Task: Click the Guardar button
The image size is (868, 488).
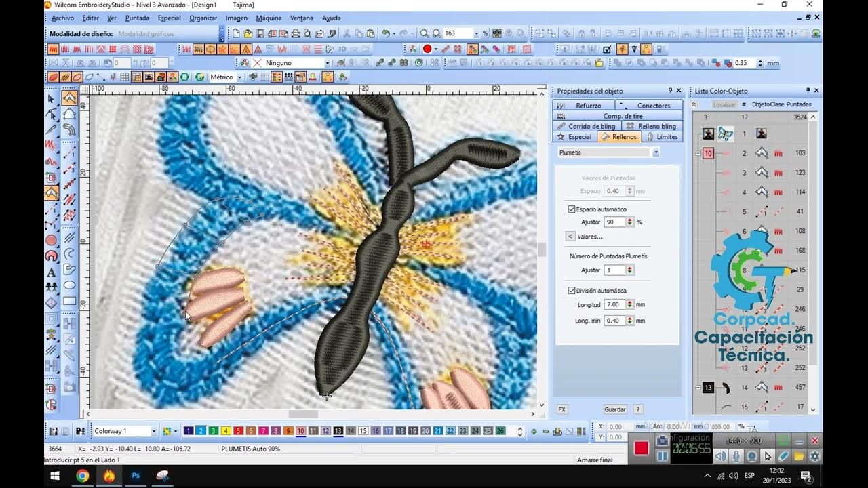Action: pyautogui.click(x=615, y=409)
